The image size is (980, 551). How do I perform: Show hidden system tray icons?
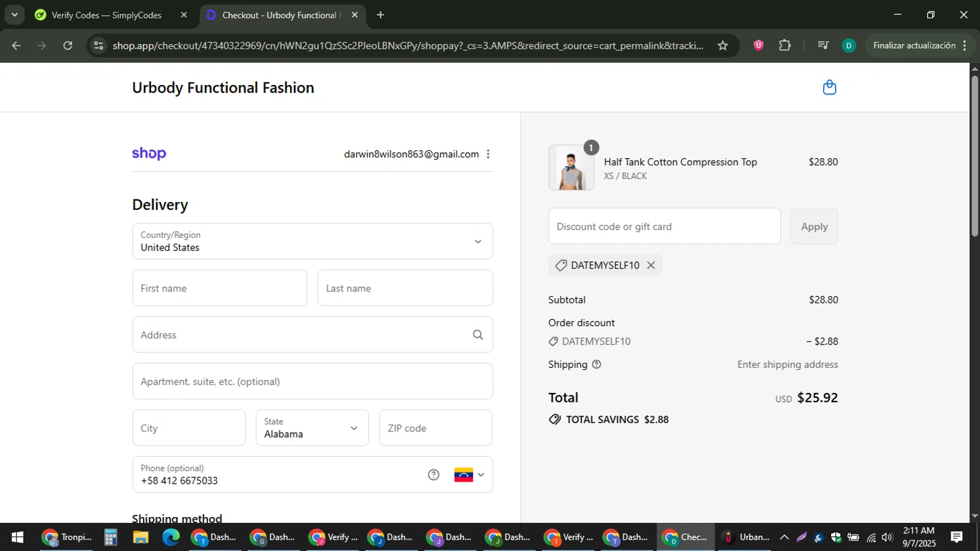[x=784, y=537]
